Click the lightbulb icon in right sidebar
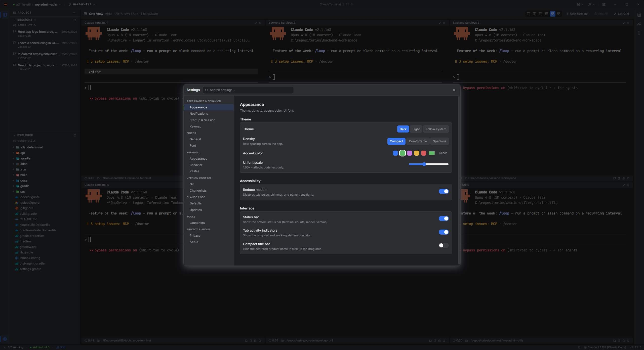 [x=639, y=33]
